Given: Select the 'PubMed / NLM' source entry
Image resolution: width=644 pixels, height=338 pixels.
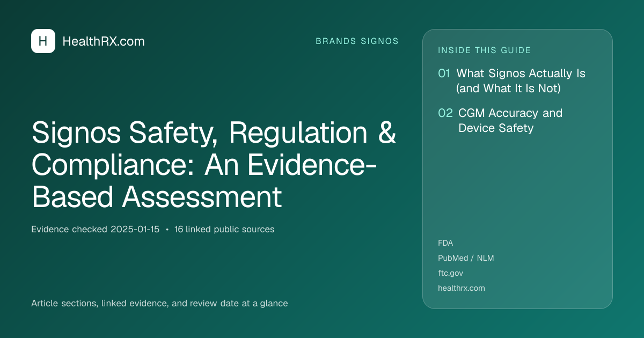Looking at the screenshot, I should point(466,258).
